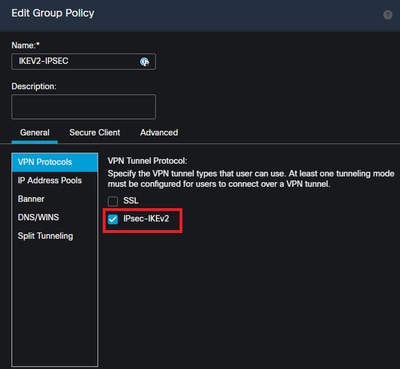400x369 pixels.
Task: Click the IPsec-IKEv2 label text
Action: coord(146,219)
